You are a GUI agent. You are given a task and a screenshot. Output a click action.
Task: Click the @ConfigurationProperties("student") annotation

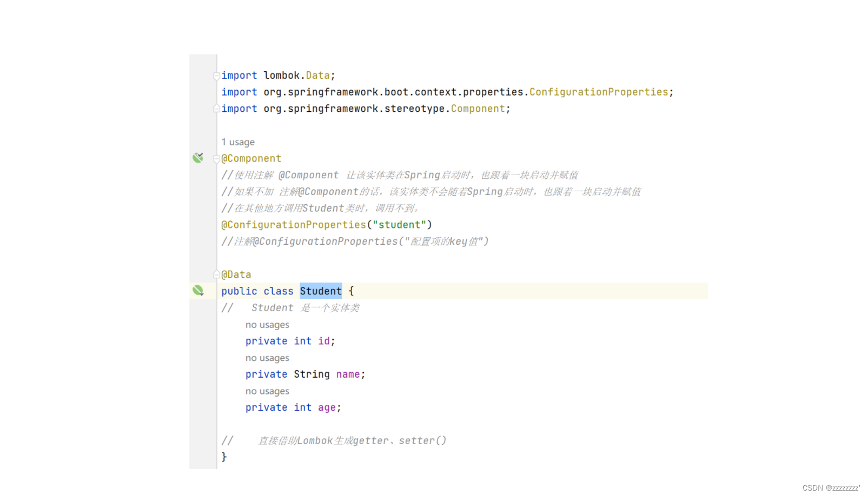pyautogui.click(x=327, y=225)
